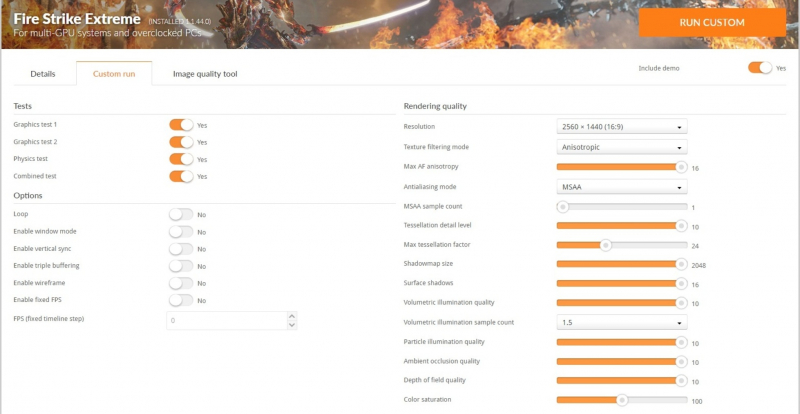Click the Rendering quality heading
Viewport: 800px width, 414px height.
click(435, 106)
